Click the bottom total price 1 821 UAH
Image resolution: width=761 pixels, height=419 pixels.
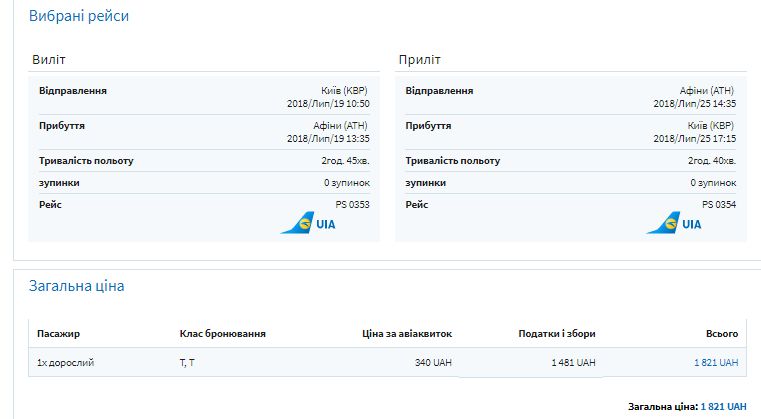pos(722,407)
